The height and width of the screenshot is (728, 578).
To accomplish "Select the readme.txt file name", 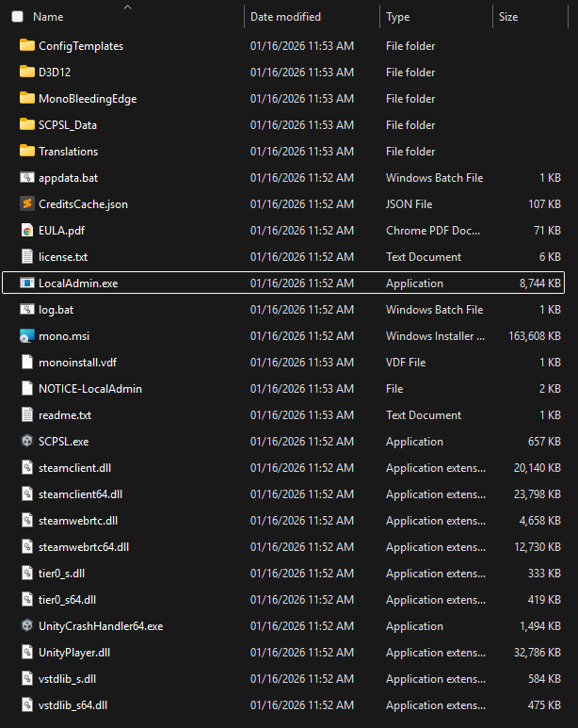I will click(x=65, y=415).
